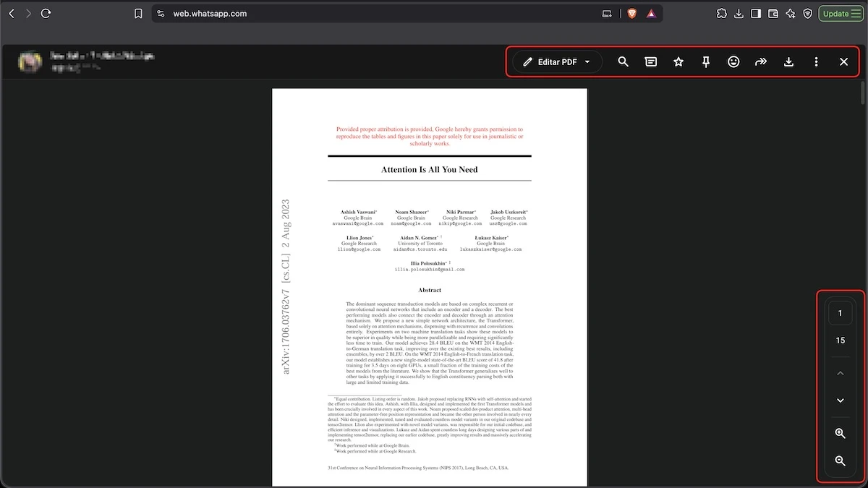The width and height of the screenshot is (868, 488).
Task: Open Brave Shields lion icon
Action: pos(631,14)
